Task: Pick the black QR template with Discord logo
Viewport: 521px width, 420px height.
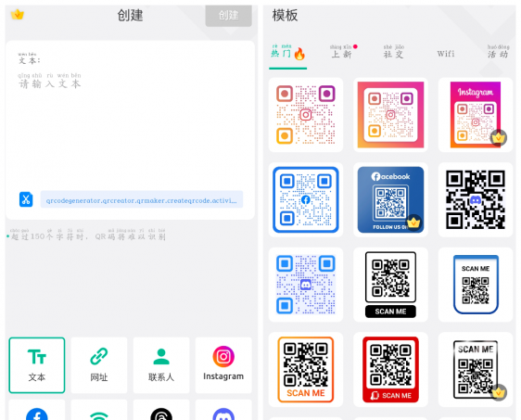Action: coord(476,199)
